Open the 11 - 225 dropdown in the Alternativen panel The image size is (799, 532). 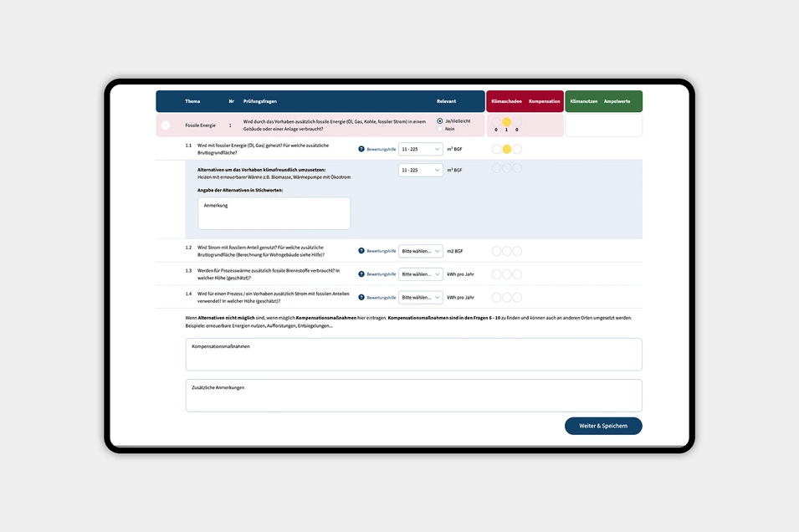click(420, 170)
